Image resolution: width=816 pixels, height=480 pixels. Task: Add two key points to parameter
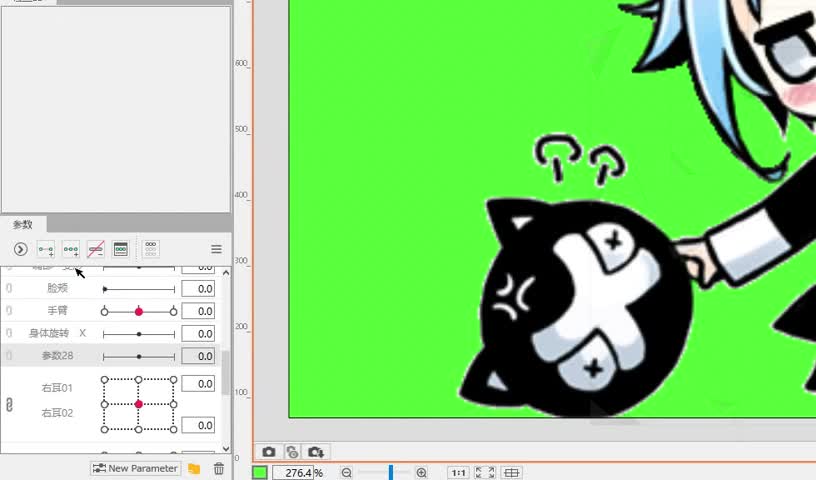(46, 249)
